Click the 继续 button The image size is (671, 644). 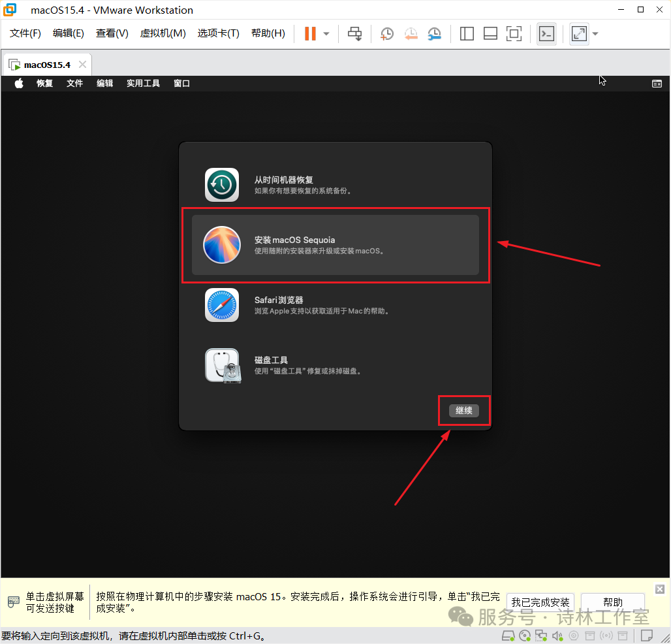[464, 410]
